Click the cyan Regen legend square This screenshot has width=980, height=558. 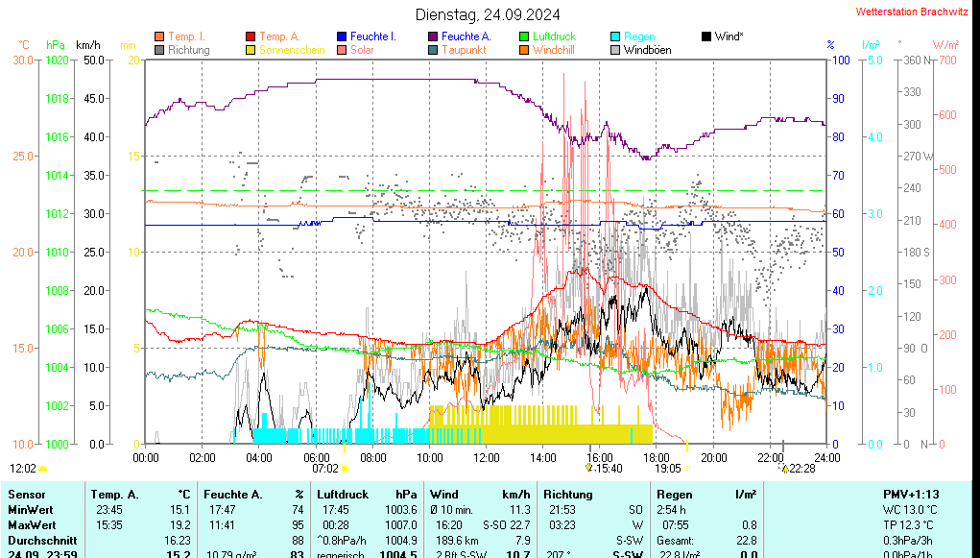[615, 36]
